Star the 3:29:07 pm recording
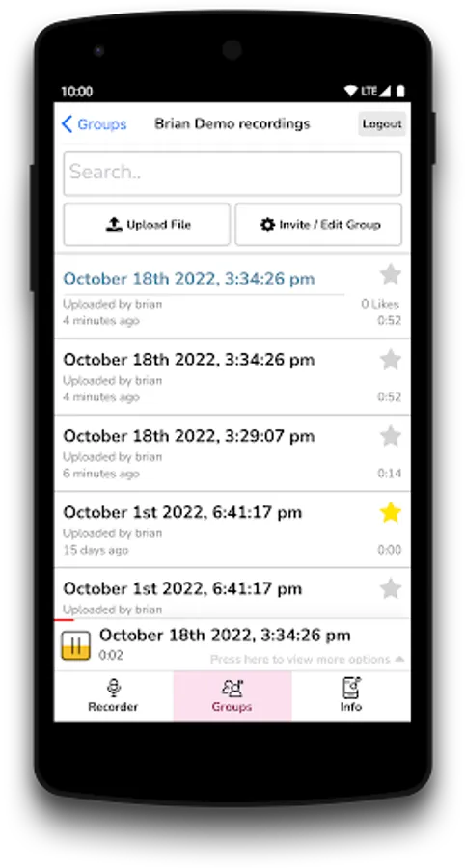This screenshot has height=868, width=465. (x=391, y=436)
